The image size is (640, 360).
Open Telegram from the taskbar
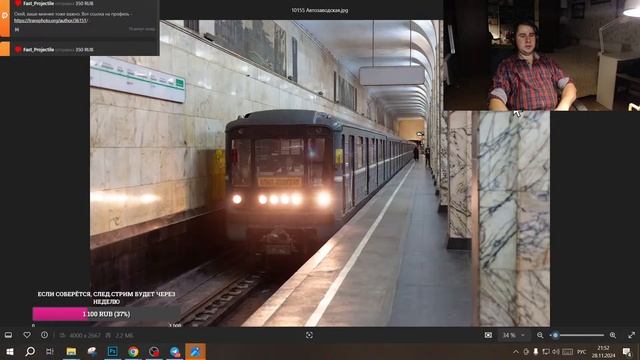coord(175,351)
